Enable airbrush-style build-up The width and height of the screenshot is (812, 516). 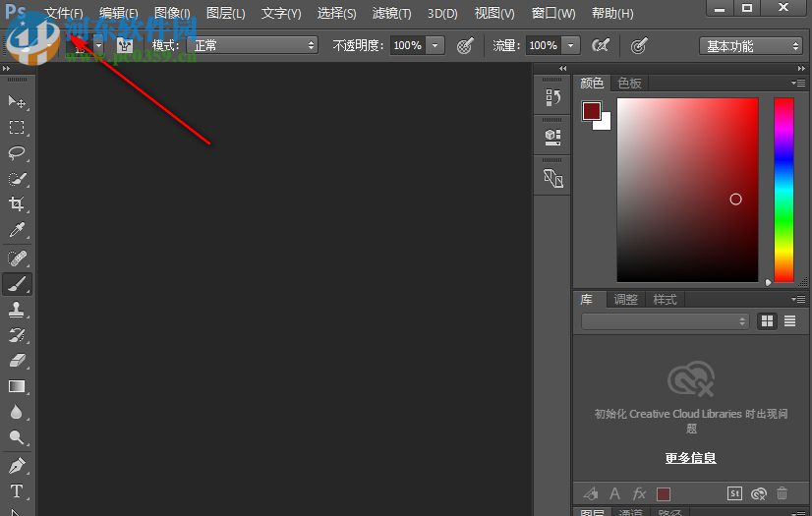pos(601,45)
